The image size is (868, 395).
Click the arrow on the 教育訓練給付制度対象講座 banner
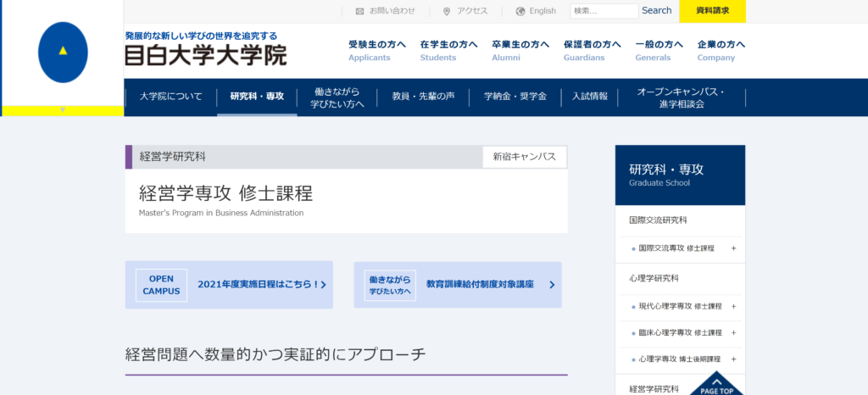[552, 285]
